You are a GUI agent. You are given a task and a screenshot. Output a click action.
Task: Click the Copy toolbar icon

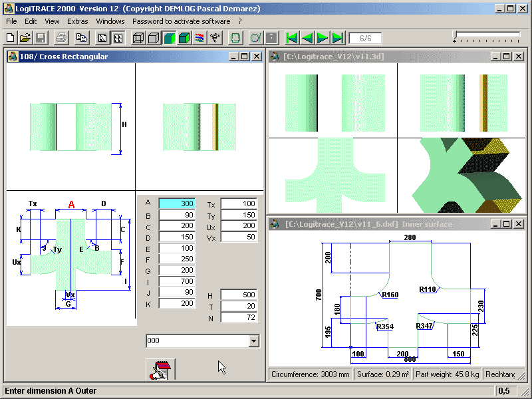81,38
